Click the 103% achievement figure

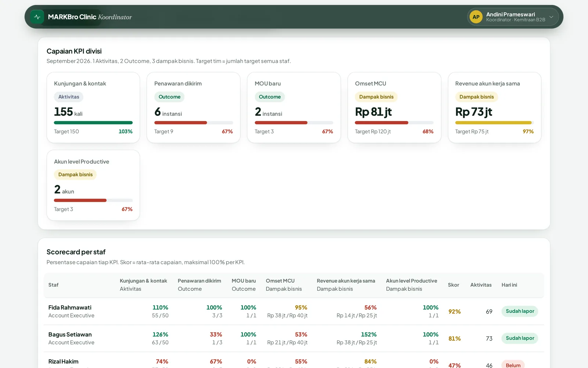(126, 131)
